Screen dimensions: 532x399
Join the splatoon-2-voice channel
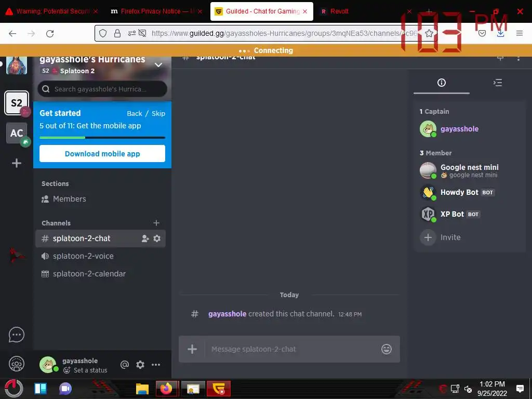[100, 256]
